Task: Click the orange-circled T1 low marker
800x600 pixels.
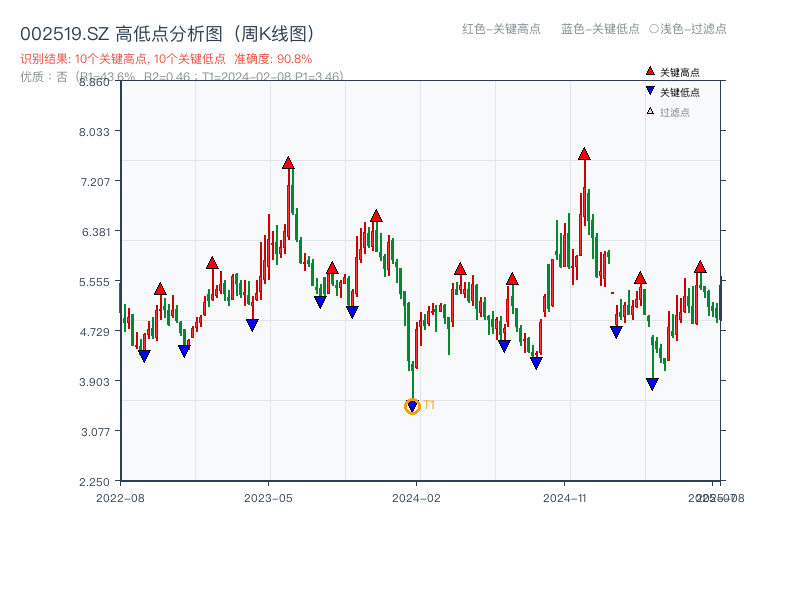Action: 412,406
